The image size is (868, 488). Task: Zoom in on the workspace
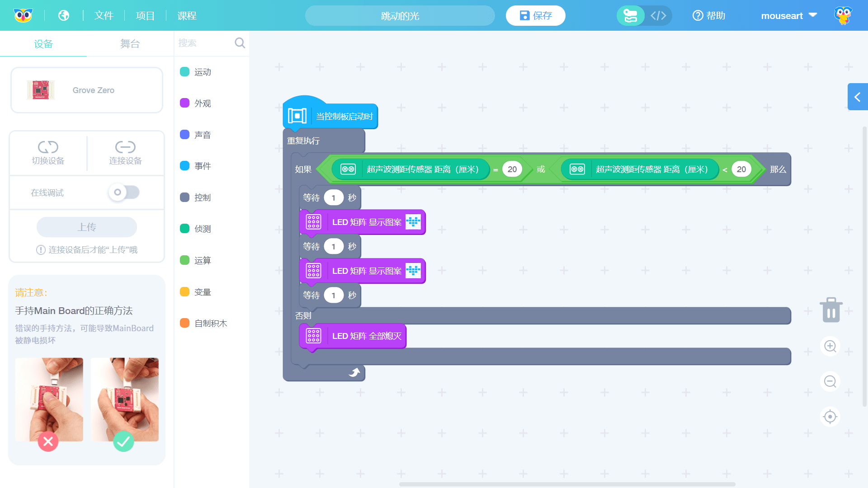(x=830, y=347)
